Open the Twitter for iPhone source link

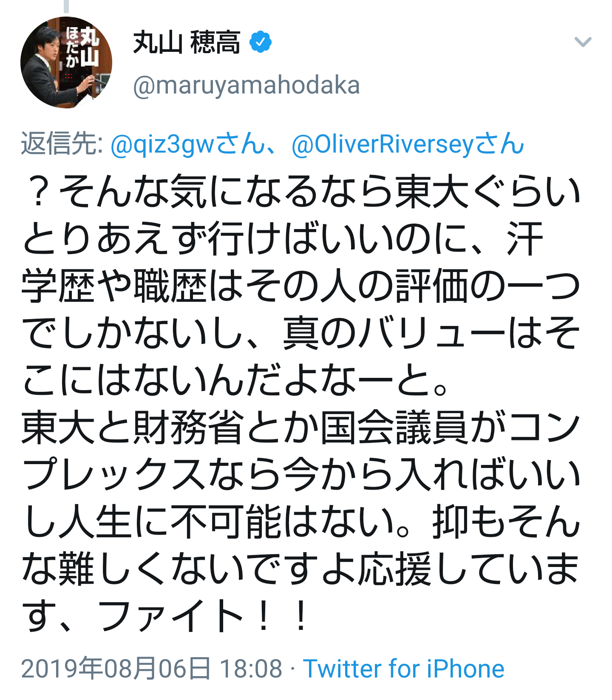[x=404, y=669]
